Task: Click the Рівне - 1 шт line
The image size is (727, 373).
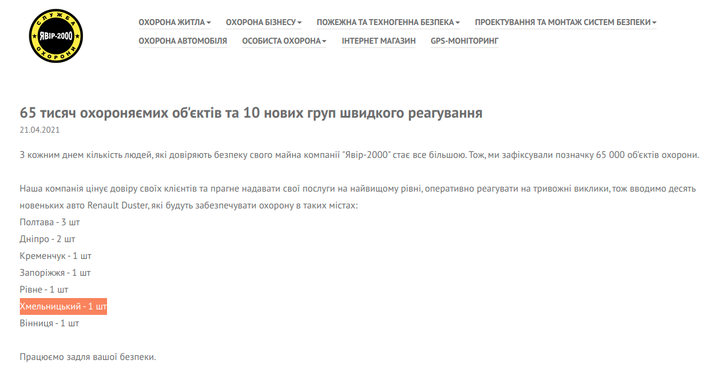Action: click(x=44, y=289)
